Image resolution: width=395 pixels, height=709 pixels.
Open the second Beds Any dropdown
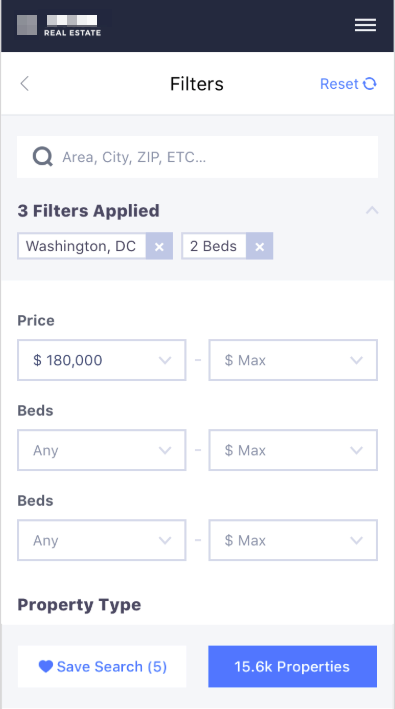click(x=102, y=540)
